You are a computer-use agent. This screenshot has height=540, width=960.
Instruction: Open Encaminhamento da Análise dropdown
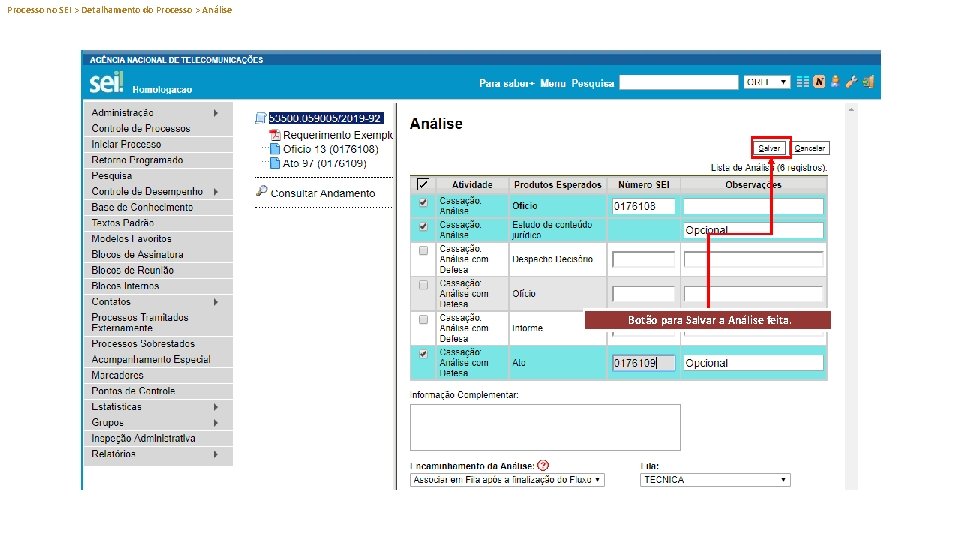coord(507,480)
